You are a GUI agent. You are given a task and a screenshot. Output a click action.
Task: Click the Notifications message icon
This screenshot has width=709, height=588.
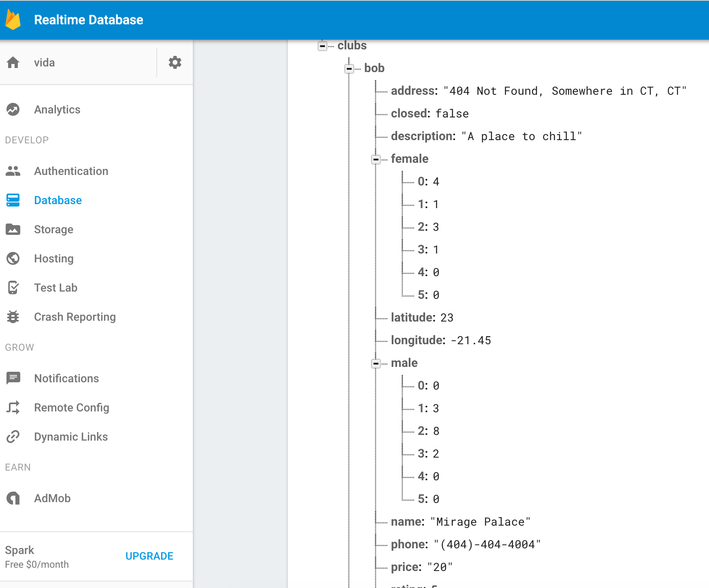click(13, 378)
